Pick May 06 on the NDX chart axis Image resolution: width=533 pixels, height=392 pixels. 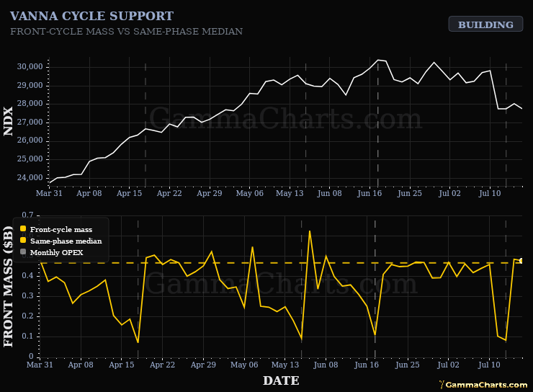pyautogui.click(x=249, y=193)
